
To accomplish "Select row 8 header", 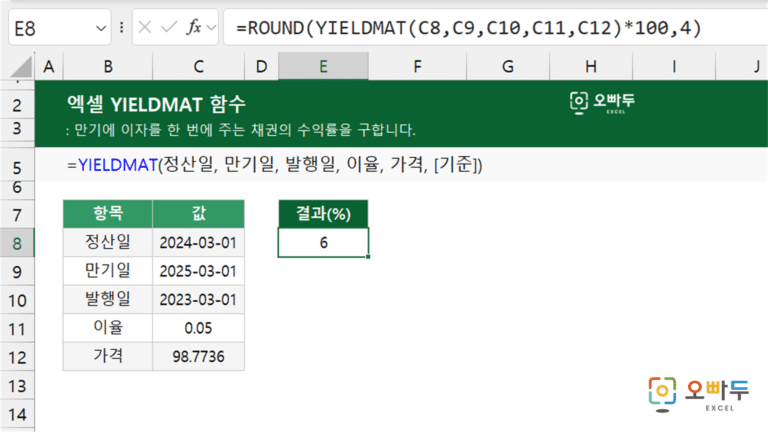I will pyautogui.click(x=17, y=243).
